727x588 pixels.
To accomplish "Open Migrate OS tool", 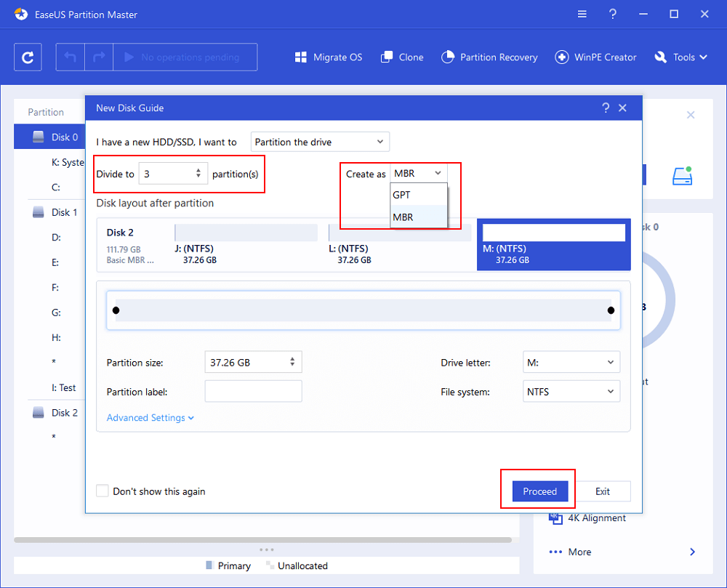I will click(329, 57).
